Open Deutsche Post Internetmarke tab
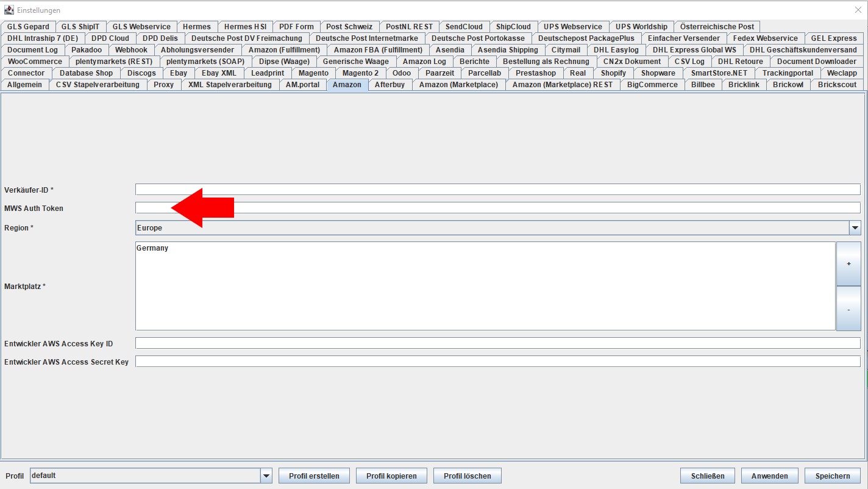The image size is (868, 489). (367, 38)
